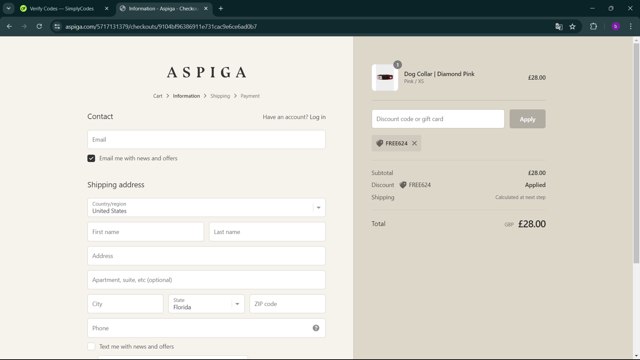Viewport: 640px width, 360px height.
Task: Click the Address field
Action: pos(206,256)
